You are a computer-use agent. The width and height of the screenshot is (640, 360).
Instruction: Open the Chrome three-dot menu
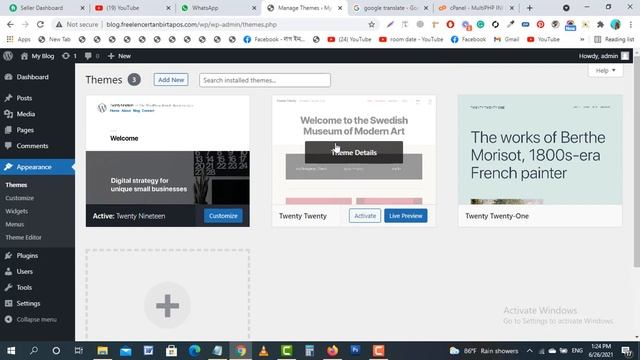(x=631, y=24)
